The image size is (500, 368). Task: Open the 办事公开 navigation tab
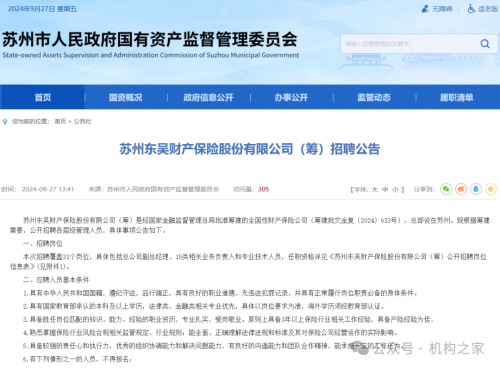pyautogui.click(x=291, y=97)
